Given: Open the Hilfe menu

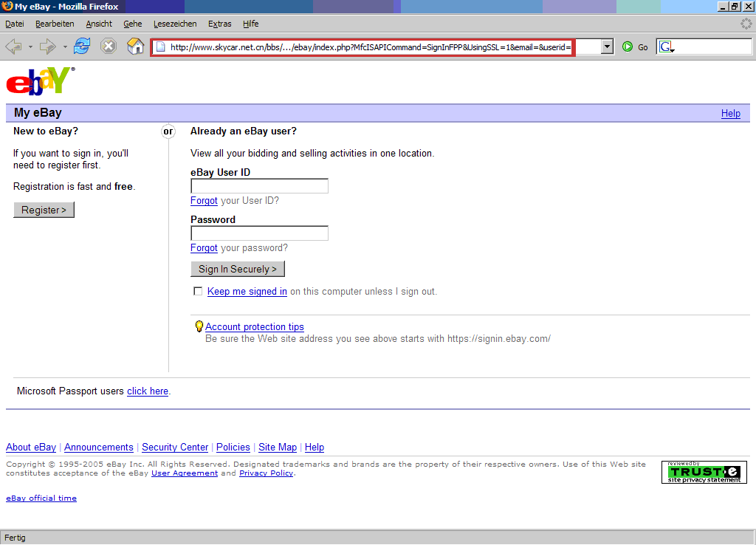Looking at the screenshot, I should (x=251, y=24).
